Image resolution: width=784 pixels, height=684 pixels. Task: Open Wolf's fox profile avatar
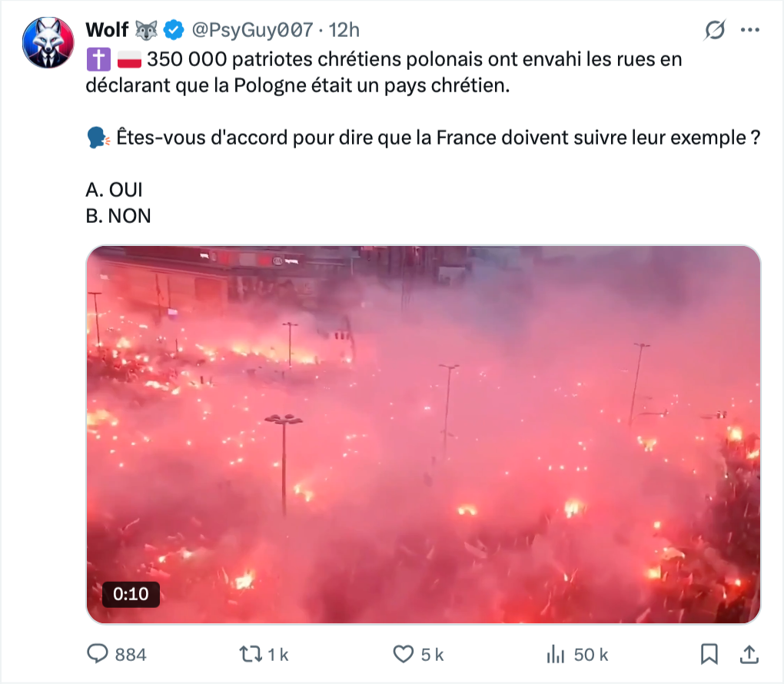(x=48, y=42)
